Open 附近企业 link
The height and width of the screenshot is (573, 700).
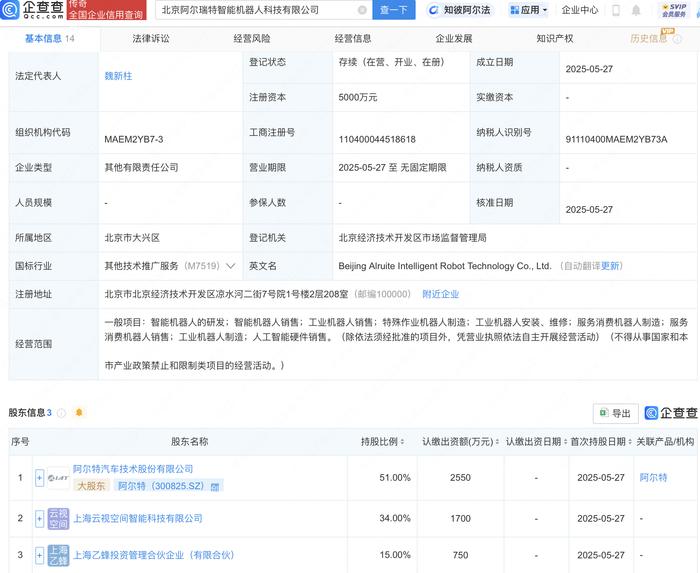click(x=441, y=294)
